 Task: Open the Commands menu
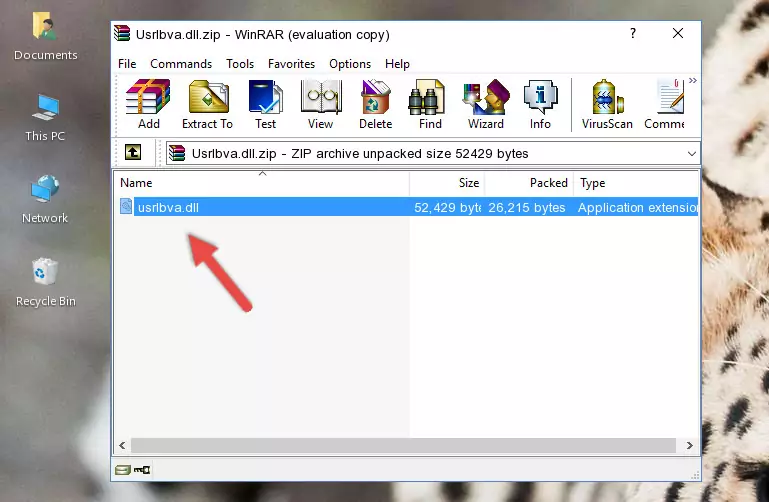point(181,64)
